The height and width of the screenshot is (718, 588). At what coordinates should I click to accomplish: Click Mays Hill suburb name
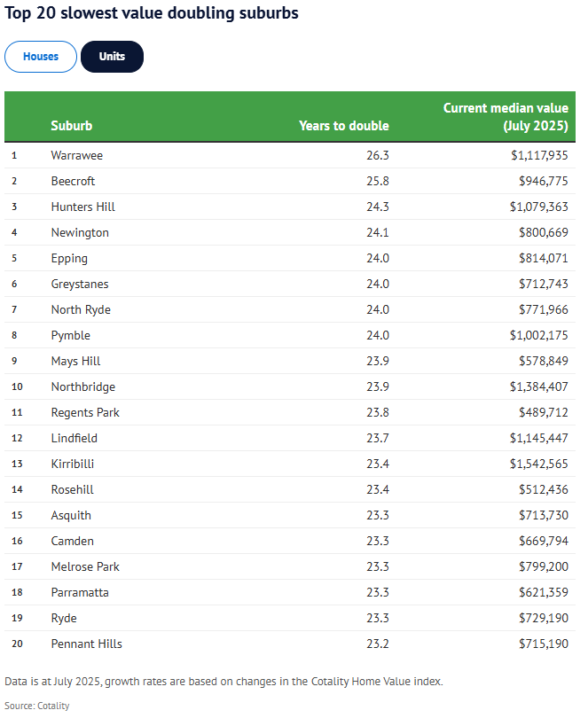click(x=75, y=361)
